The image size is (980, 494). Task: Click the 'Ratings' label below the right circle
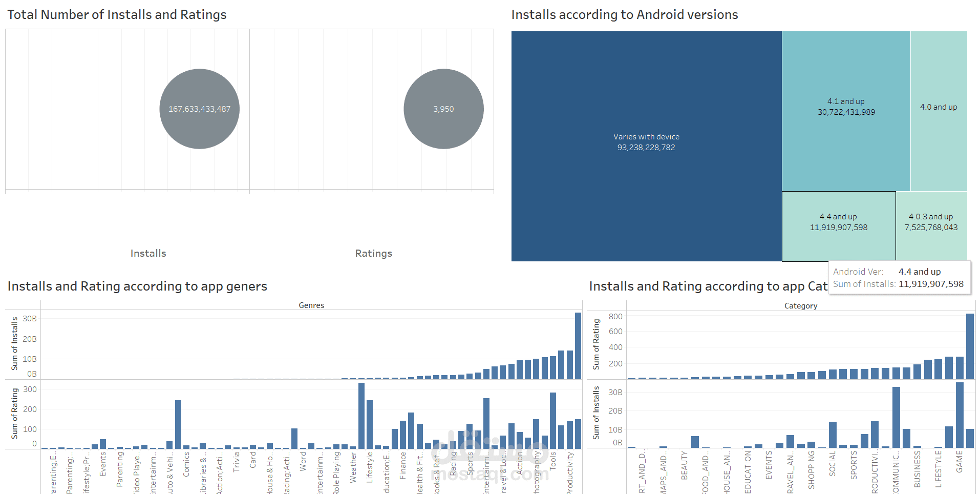click(373, 253)
